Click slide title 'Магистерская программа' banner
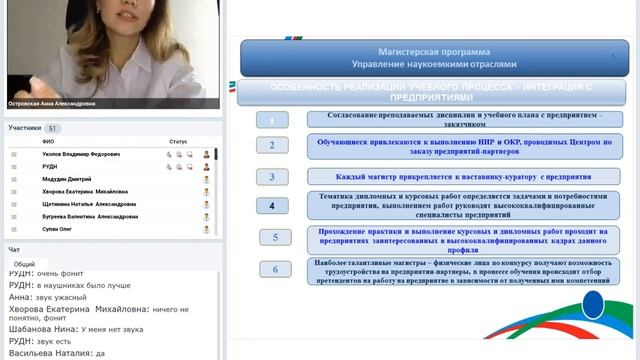This screenshot has height=360, width=640. tap(434, 58)
